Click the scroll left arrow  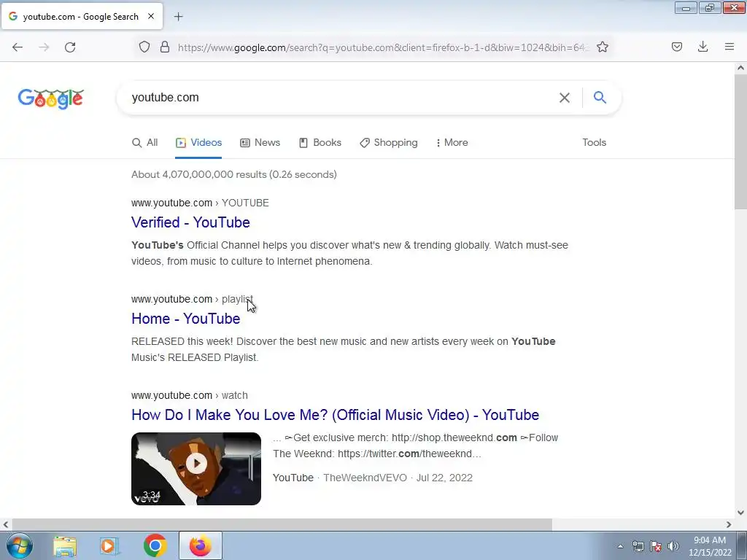pos(5,524)
